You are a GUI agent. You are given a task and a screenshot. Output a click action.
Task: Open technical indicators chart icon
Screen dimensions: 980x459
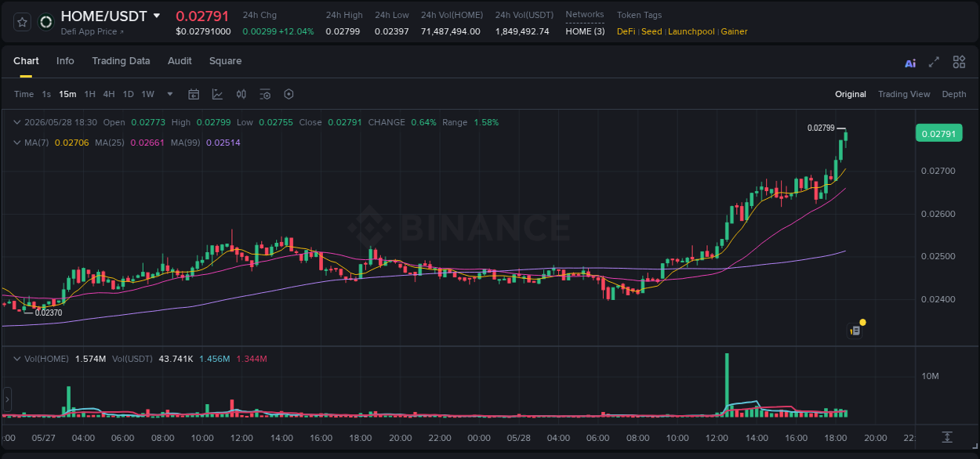tap(217, 94)
